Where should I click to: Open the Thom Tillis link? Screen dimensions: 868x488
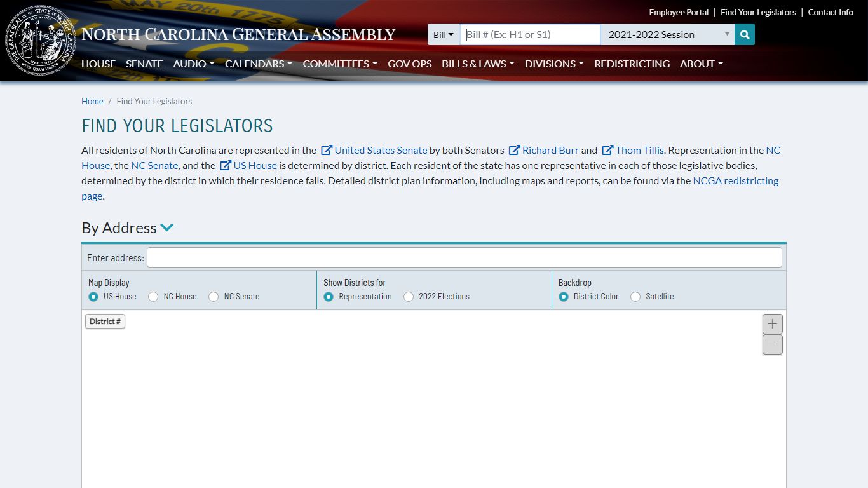pyautogui.click(x=633, y=150)
